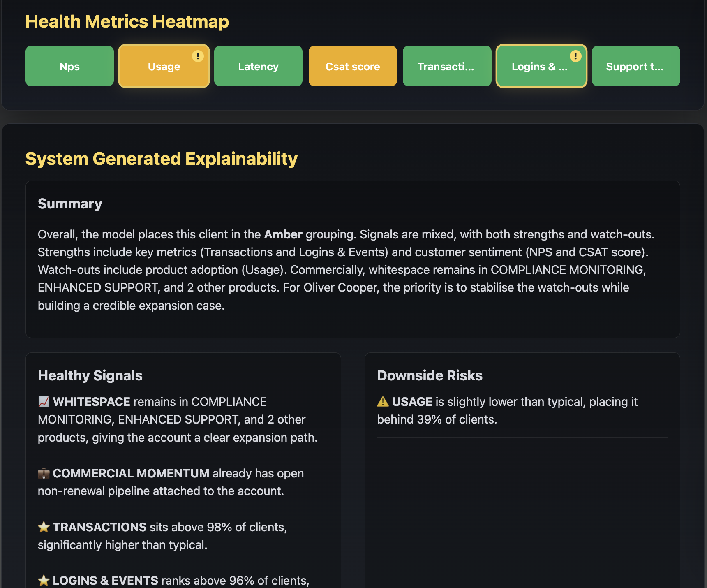Switch to the Healthy Signals section

coord(90,375)
